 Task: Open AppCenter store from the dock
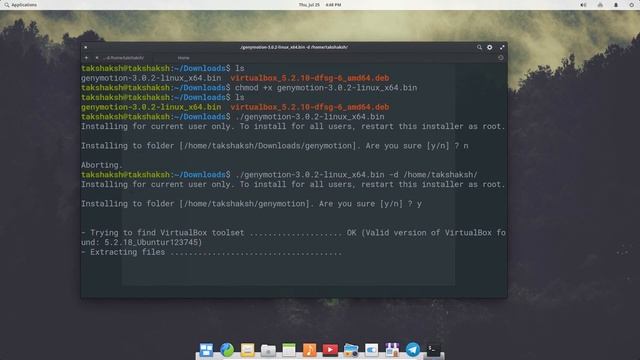(x=392, y=350)
